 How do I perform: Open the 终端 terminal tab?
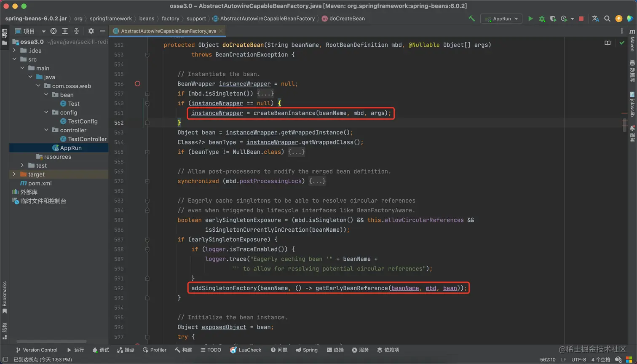(x=335, y=350)
